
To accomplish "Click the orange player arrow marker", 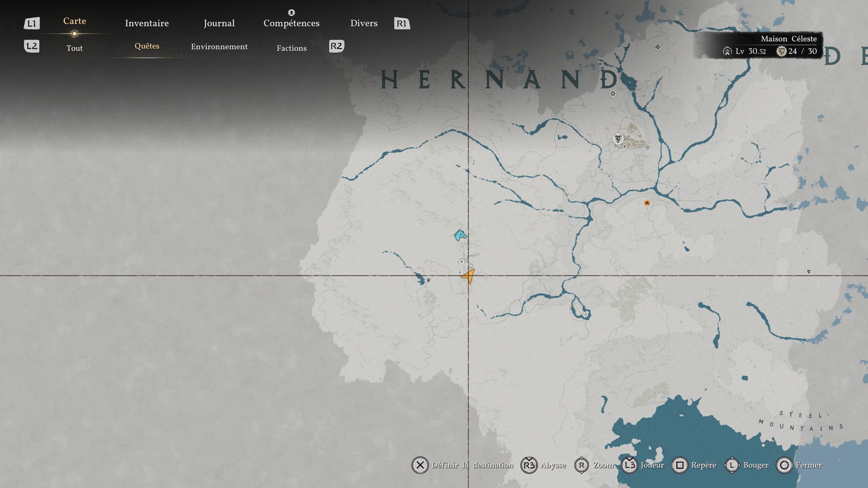I will point(468,276).
